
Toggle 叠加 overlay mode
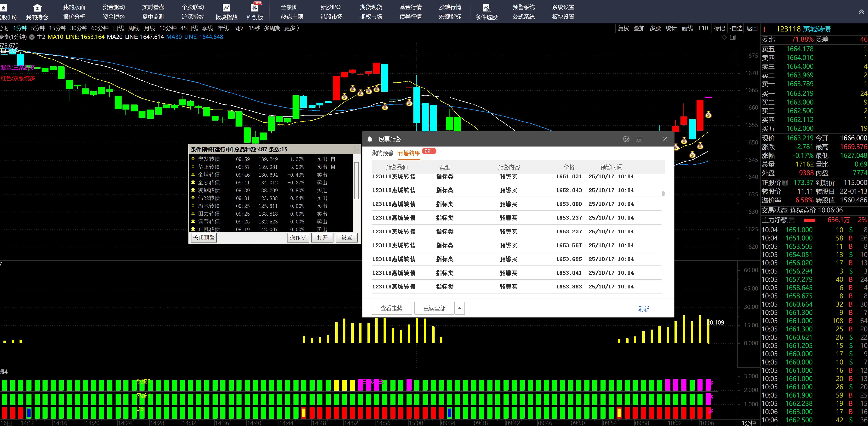tap(639, 28)
